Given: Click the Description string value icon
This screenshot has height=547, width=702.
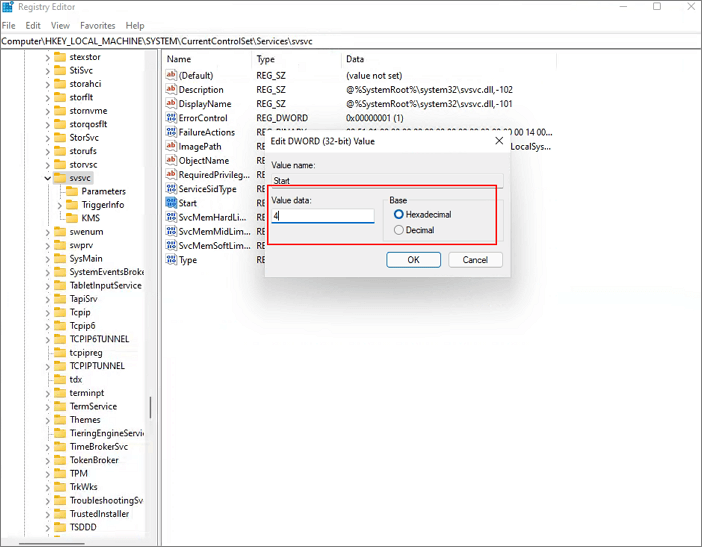Looking at the screenshot, I should [171, 90].
